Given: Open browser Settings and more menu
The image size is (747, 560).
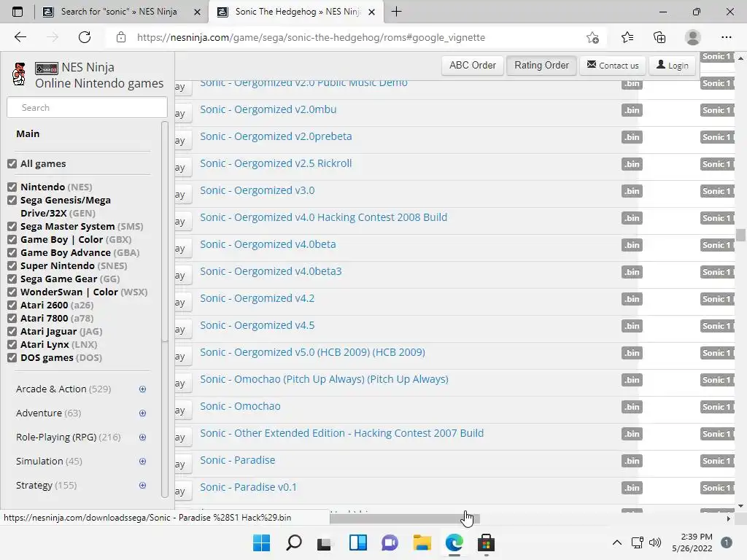Looking at the screenshot, I should (726, 37).
